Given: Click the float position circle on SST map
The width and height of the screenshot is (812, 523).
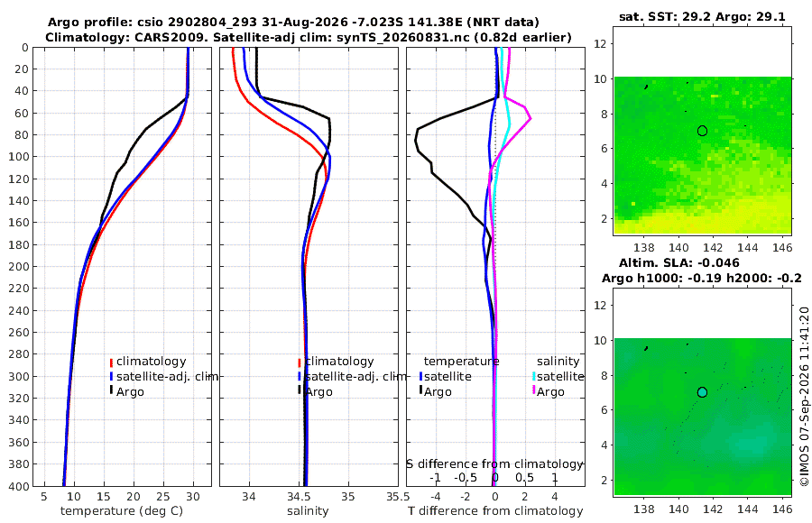Looking at the screenshot, I should [702, 131].
